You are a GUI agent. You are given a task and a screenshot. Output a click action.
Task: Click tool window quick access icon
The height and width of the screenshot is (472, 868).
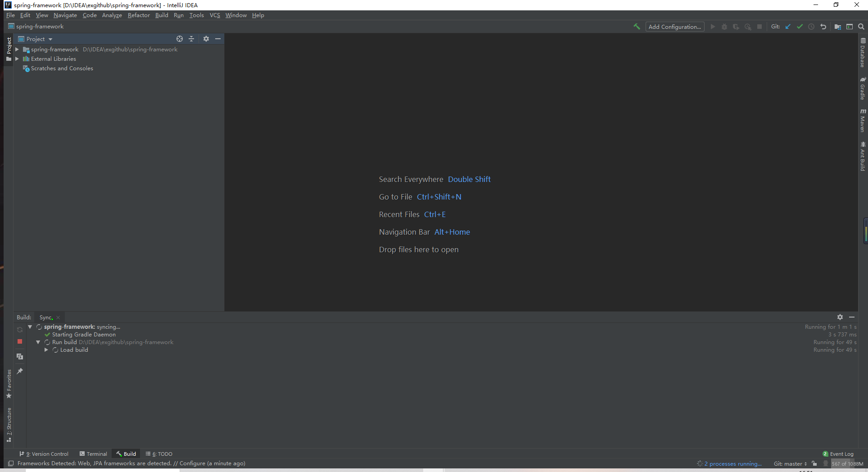tap(11, 463)
